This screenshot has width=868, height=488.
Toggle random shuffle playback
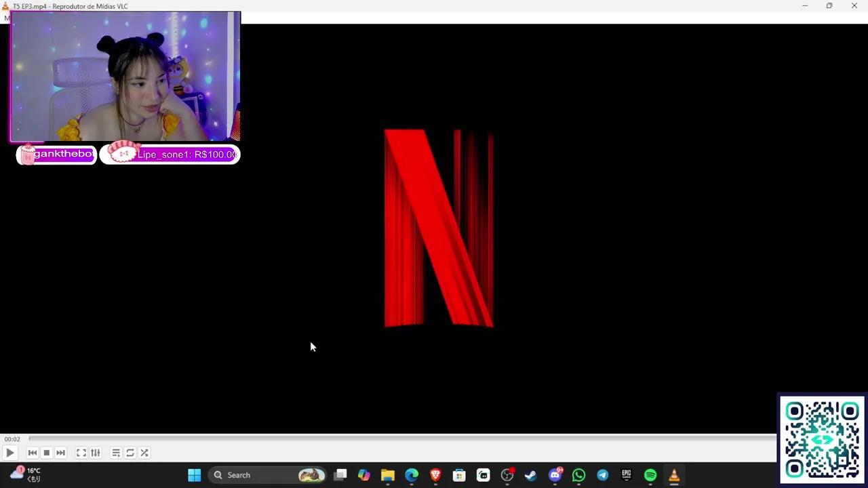(144, 453)
